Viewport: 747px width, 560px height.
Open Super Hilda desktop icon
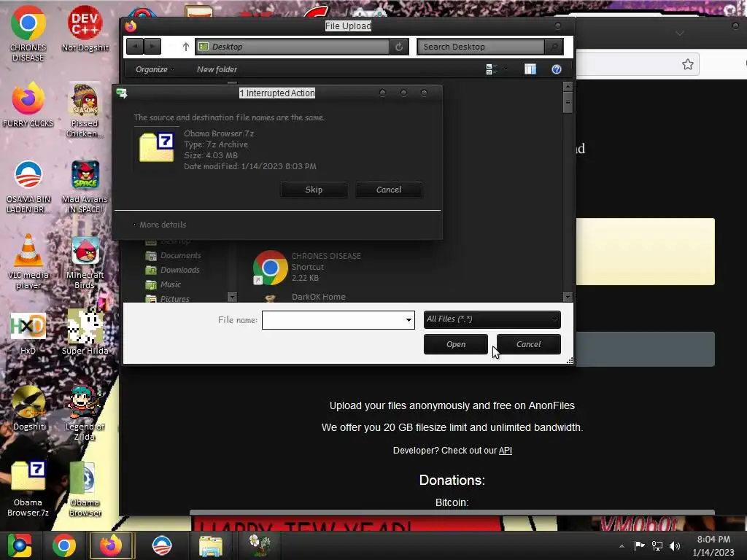tap(85, 332)
